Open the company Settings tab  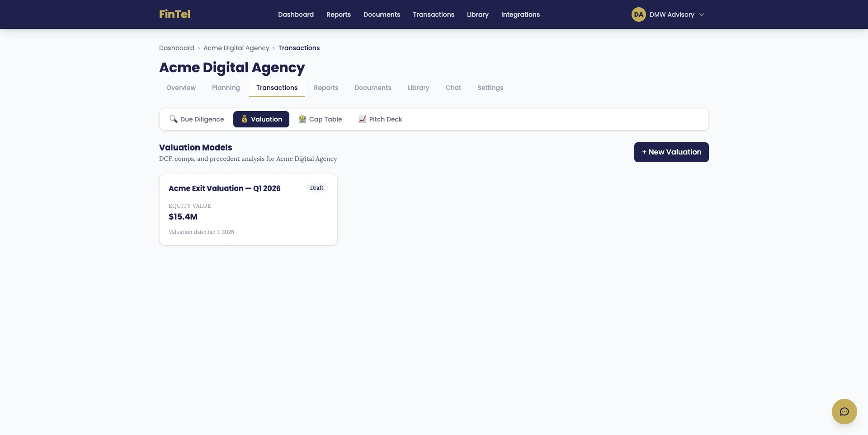(x=490, y=88)
